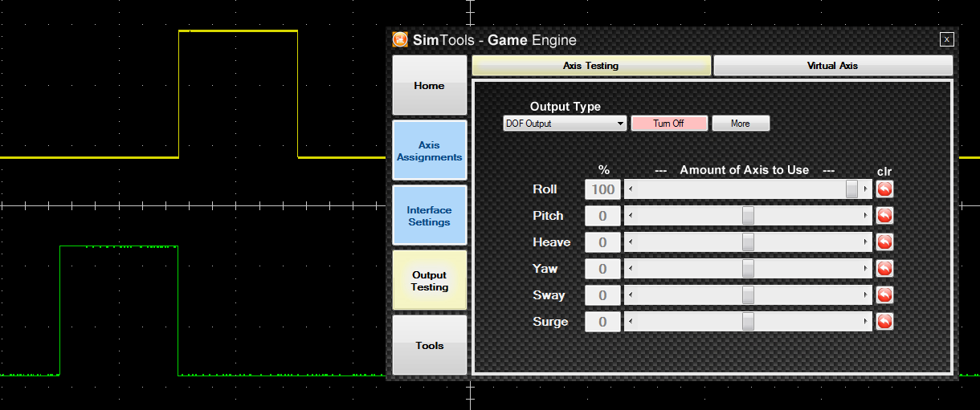
Task: Click the red clear icon for Heave
Action: pos(884,242)
